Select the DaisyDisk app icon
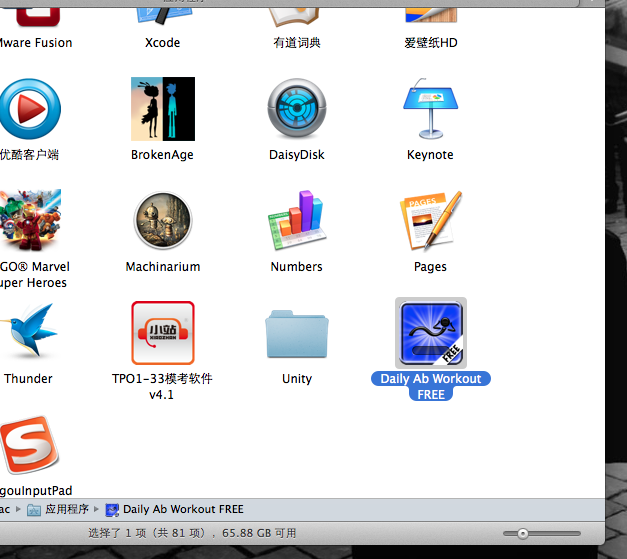This screenshot has width=627, height=559. click(297, 108)
